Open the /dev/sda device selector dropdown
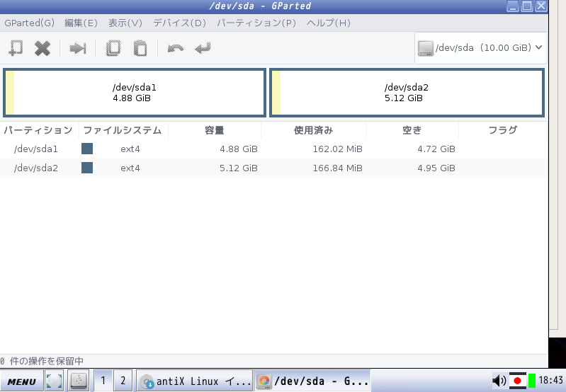The height and width of the screenshot is (392, 566). (x=480, y=48)
